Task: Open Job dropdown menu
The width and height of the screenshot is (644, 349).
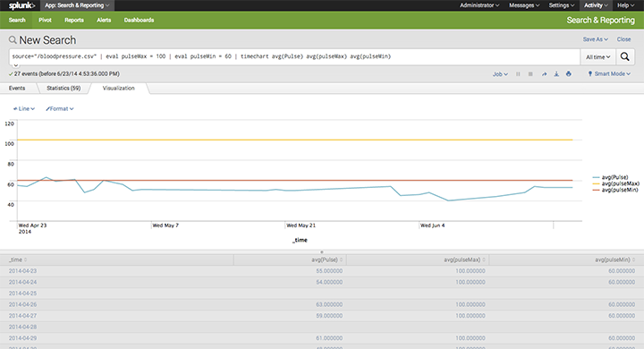Action: tap(500, 74)
